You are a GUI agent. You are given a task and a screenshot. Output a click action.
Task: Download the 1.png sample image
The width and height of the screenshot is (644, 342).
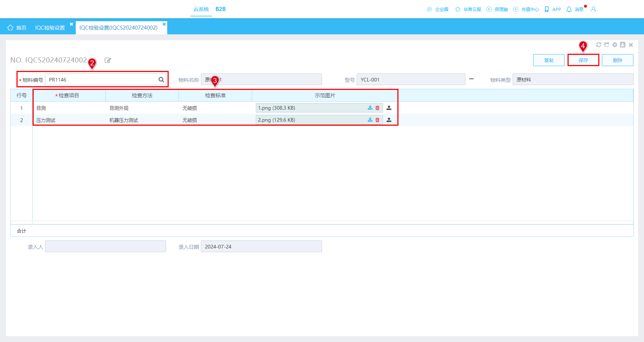point(370,108)
